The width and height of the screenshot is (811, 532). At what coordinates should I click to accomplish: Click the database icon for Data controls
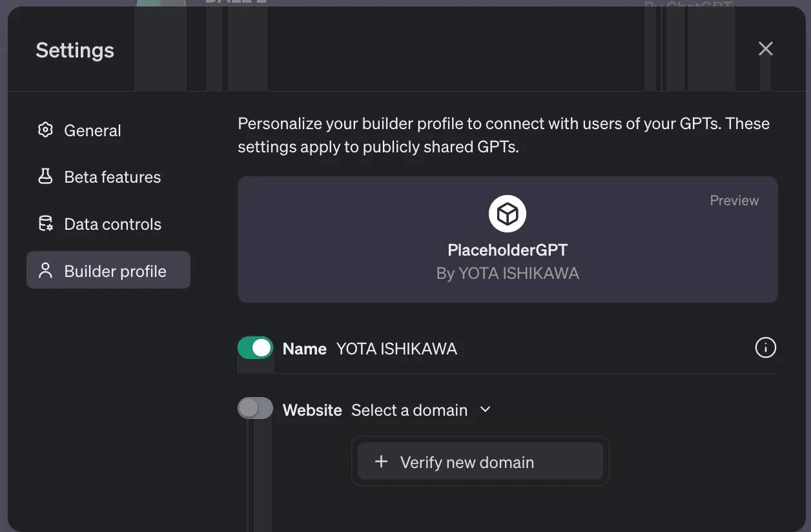[45, 224]
